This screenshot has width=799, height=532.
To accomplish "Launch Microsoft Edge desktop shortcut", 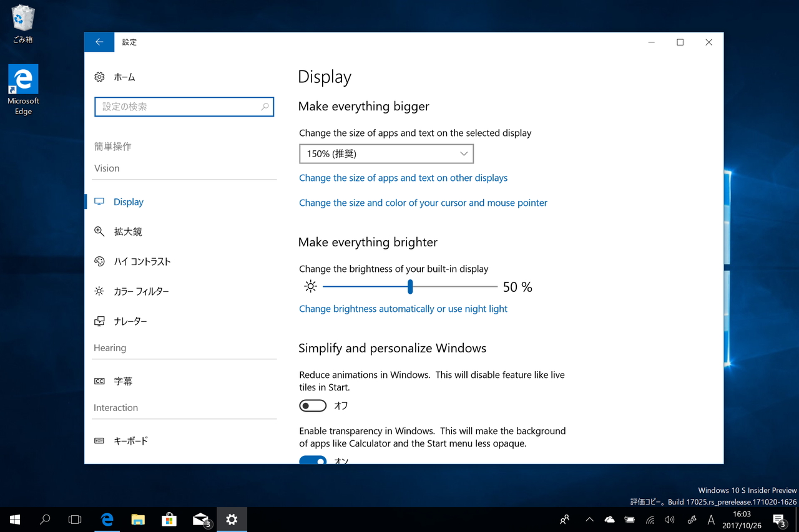I will (23, 90).
